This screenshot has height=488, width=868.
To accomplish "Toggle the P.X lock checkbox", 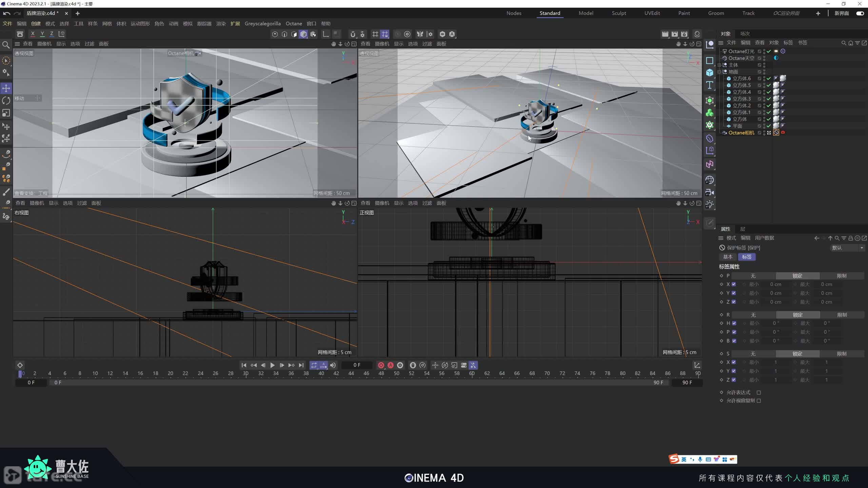I will 734,284.
